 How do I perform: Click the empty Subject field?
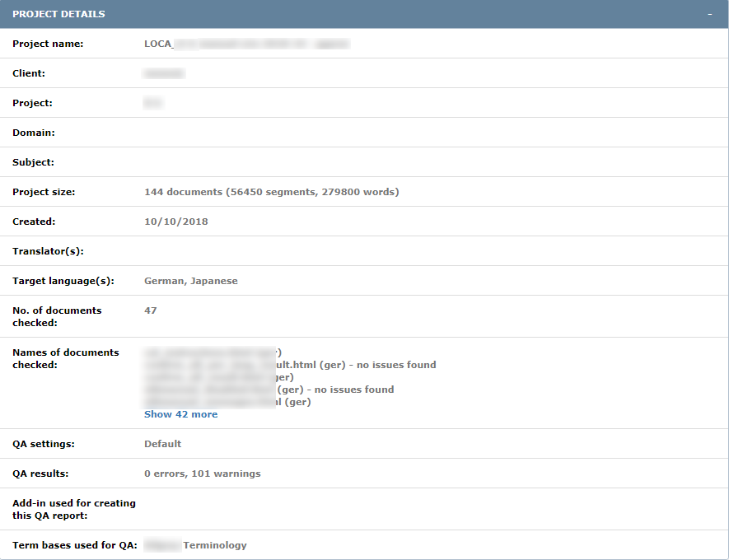point(247,161)
